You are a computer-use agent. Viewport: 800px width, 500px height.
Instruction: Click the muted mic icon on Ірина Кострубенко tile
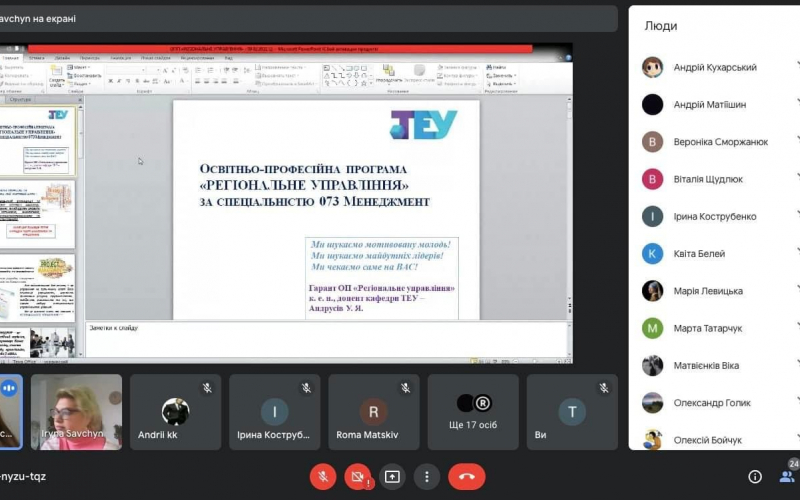pos(306,388)
